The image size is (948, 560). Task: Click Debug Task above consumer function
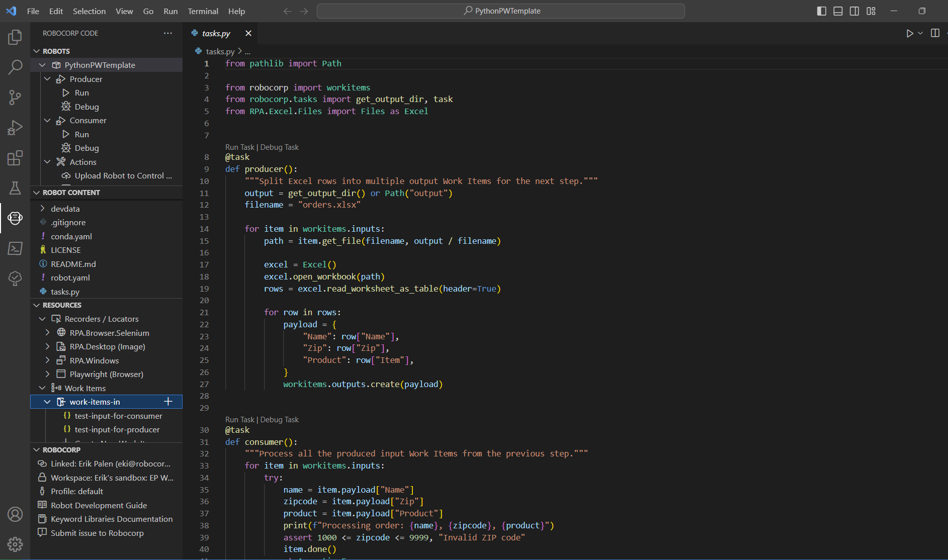280,420
